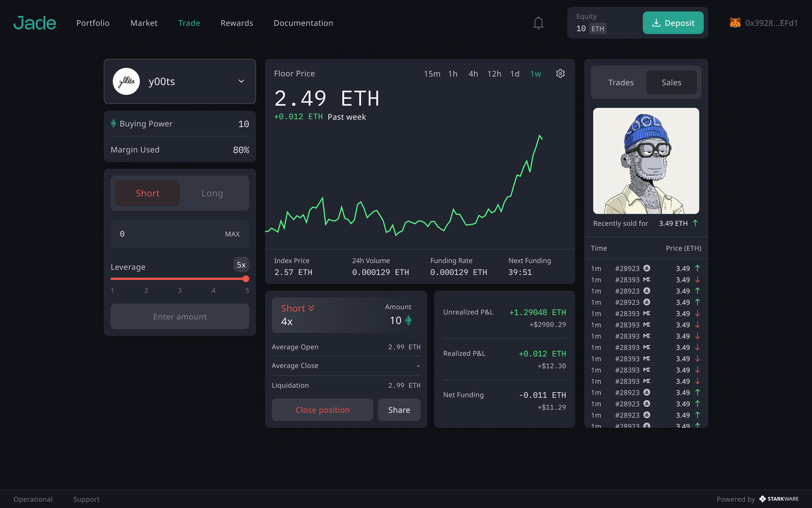The height and width of the screenshot is (508, 812).
Task: Click the StarkWare logo in footer
Action: click(x=779, y=499)
